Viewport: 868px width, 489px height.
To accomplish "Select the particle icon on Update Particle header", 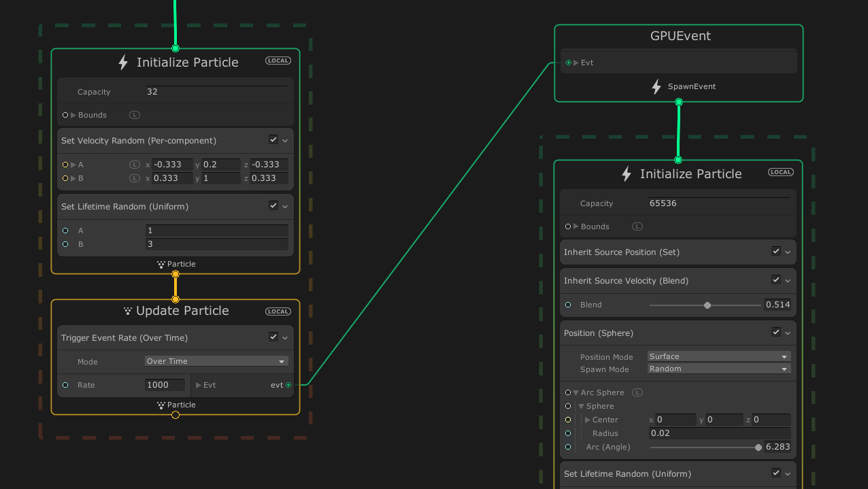I will point(127,311).
